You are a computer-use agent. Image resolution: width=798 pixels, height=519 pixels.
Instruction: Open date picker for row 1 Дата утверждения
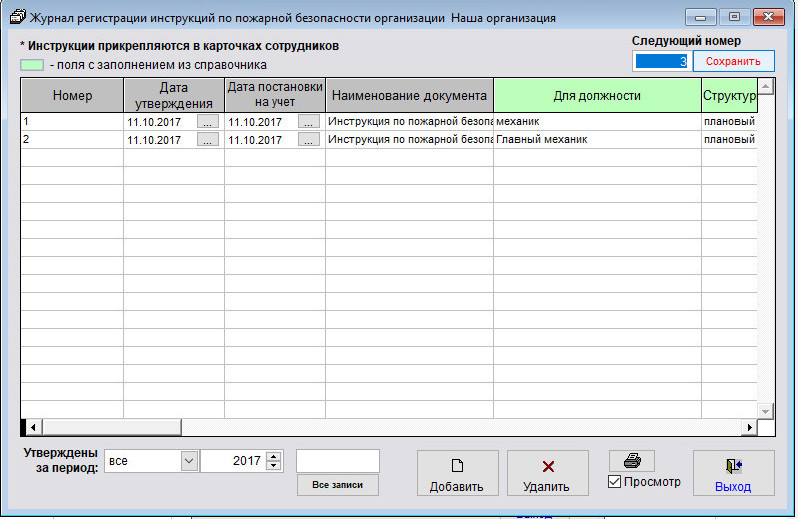tap(208, 122)
